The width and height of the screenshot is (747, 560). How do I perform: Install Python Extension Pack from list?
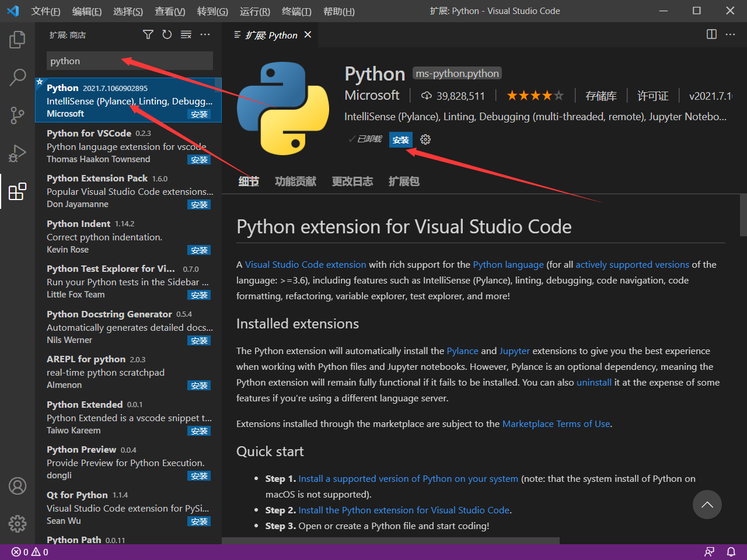[200, 205]
